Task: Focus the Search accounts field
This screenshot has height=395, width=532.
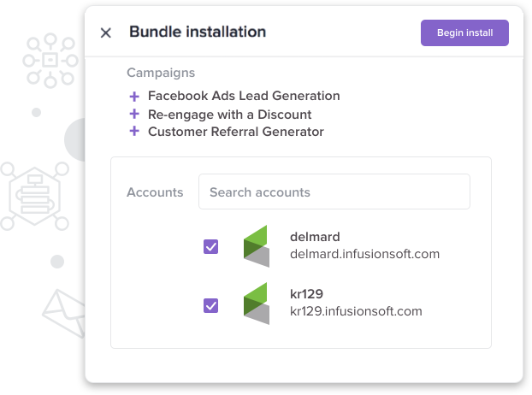Action: 334,192
